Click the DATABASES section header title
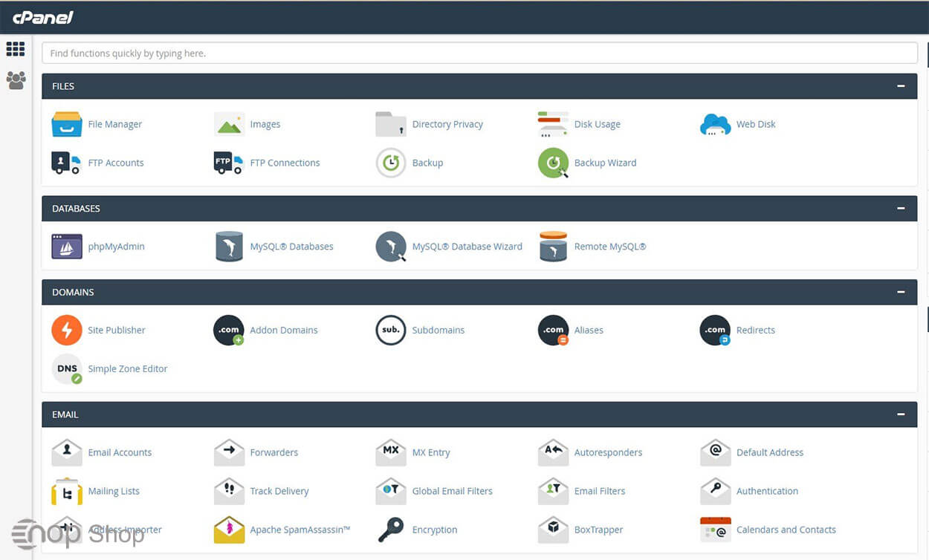The image size is (929, 560). point(76,209)
